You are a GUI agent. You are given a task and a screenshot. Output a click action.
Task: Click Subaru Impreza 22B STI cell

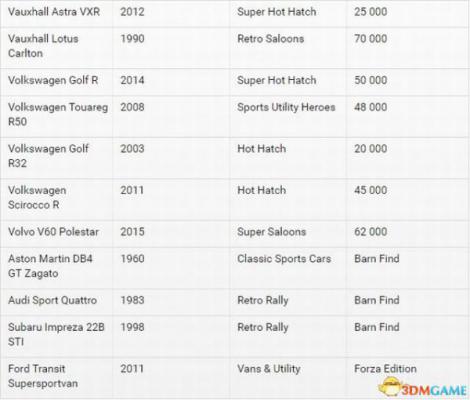click(56, 334)
